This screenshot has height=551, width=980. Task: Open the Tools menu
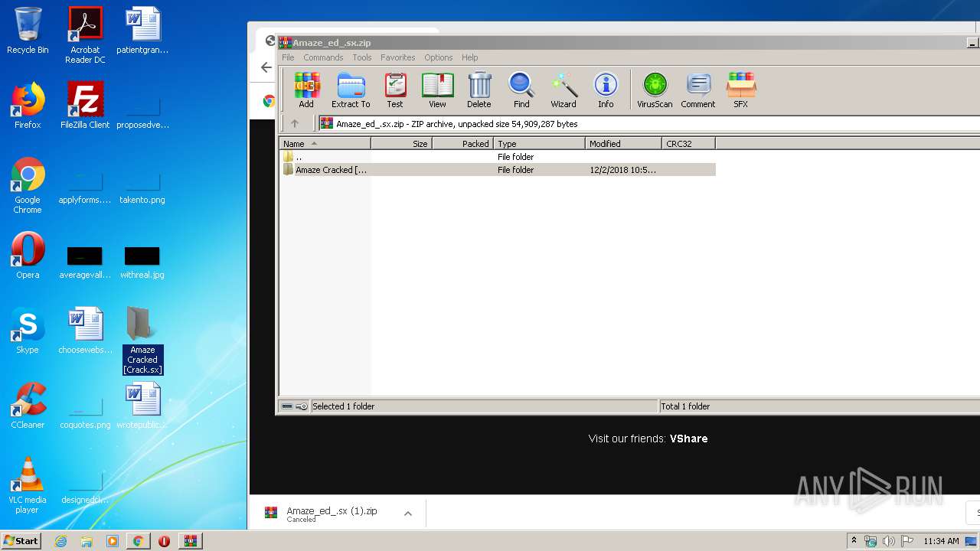tap(362, 57)
